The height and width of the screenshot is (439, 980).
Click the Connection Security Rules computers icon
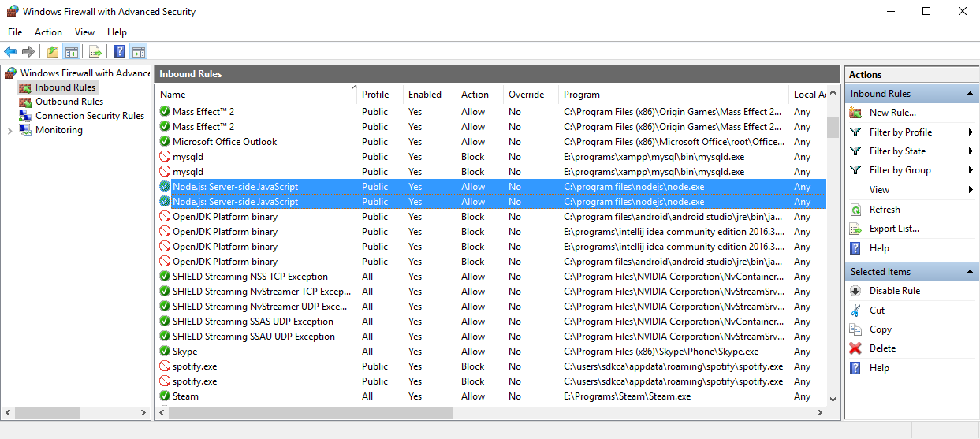26,116
